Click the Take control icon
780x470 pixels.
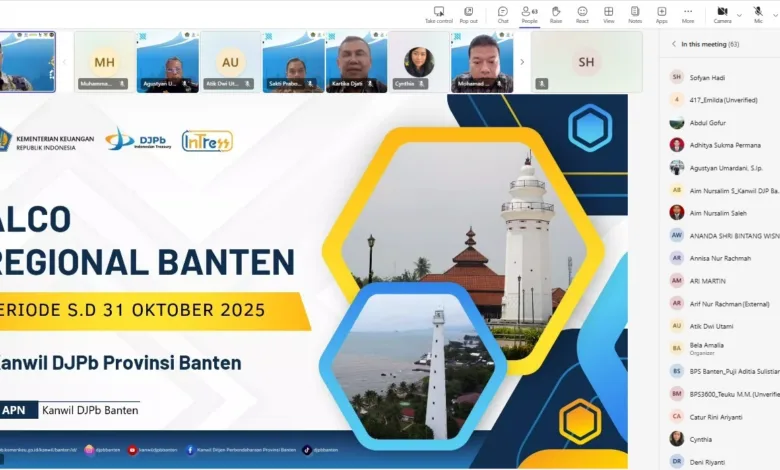coord(438,13)
